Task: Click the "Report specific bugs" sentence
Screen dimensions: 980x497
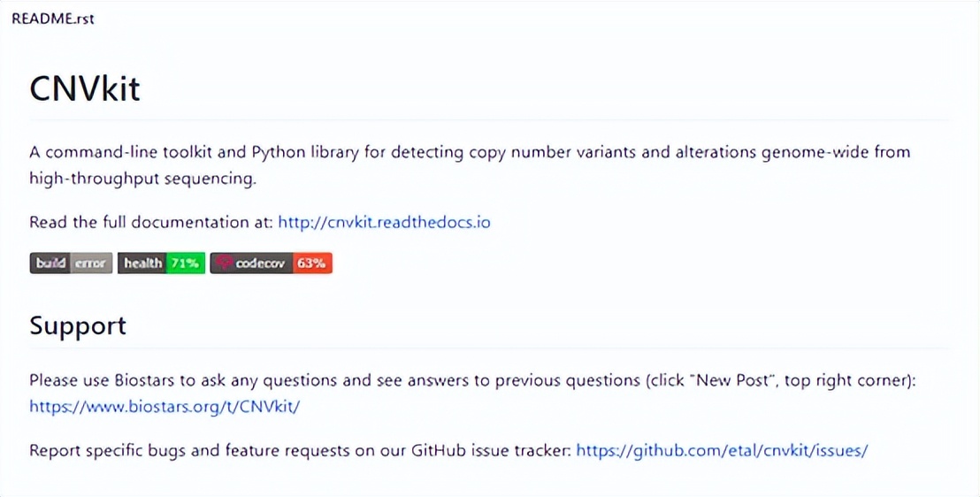Action: pyautogui.click(x=301, y=450)
